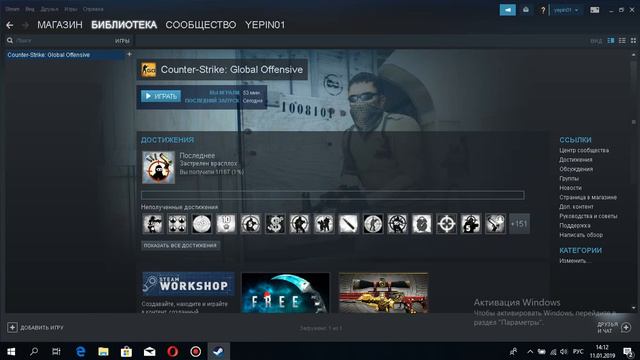Open Группы link
This screenshot has height=360, width=640.
pos(569,178)
